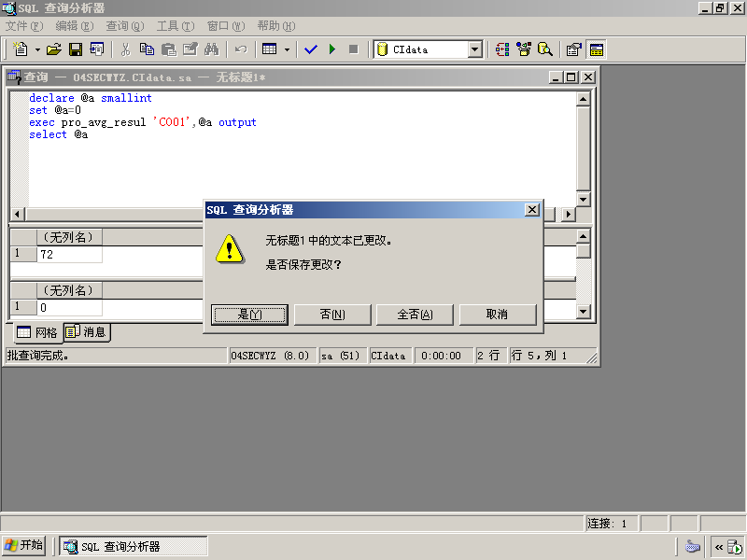Switch to the 消息 results tab
This screenshot has height=560, width=747.
[x=86, y=331]
